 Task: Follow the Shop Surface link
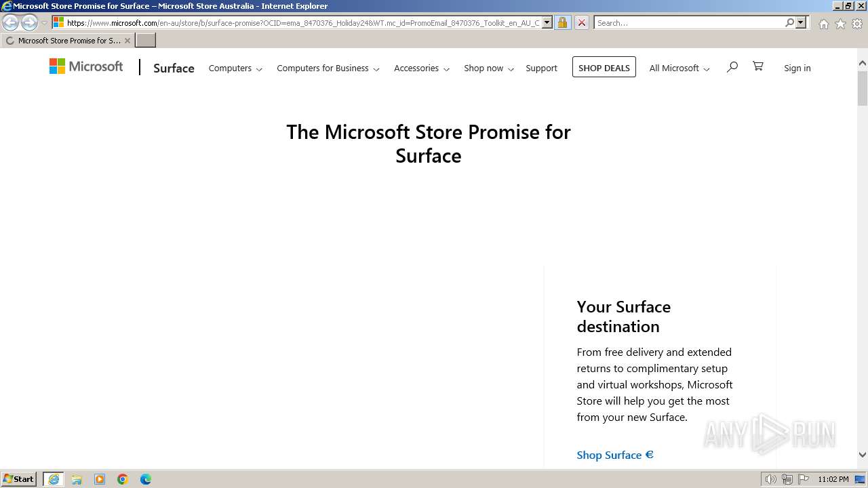(615, 455)
